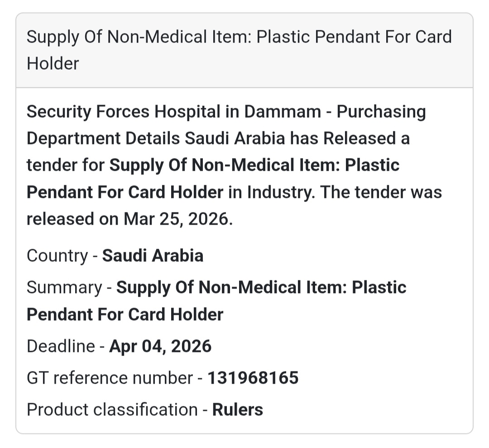Click "Security Forces Hospital in Dammam" text
The width and height of the screenshot is (489, 448).
(x=174, y=111)
